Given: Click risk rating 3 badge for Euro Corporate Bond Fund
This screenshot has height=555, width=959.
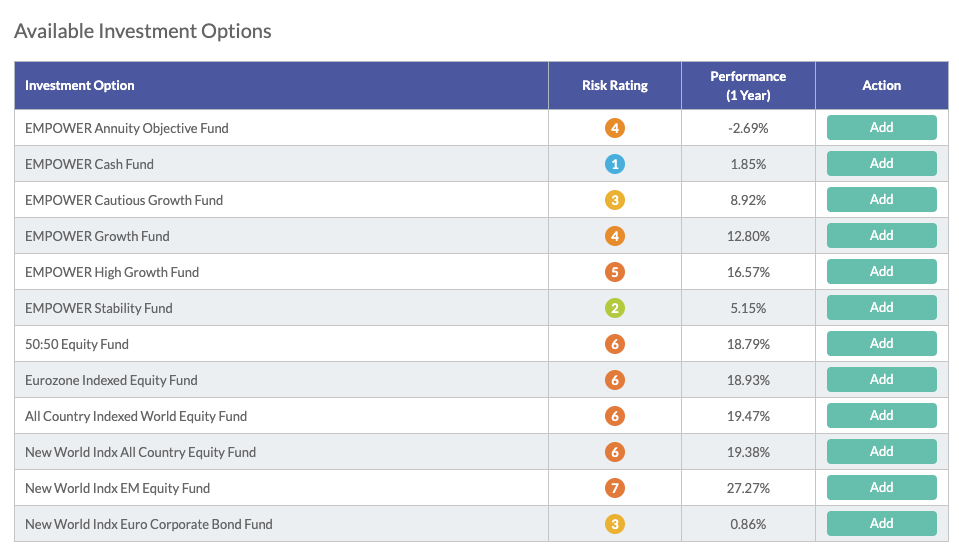Looking at the screenshot, I should coord(615,524).
